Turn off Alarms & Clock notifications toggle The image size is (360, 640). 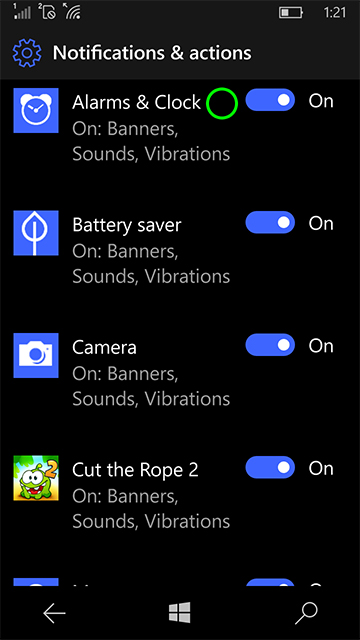270,100
